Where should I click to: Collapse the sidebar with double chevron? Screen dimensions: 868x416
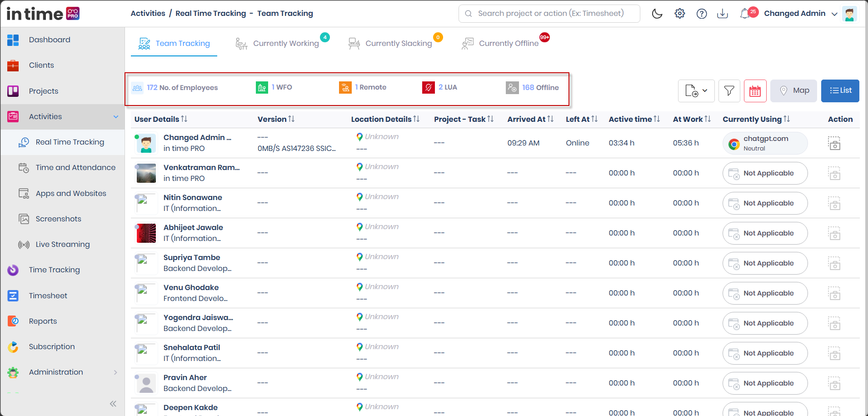tap(113, 404)
